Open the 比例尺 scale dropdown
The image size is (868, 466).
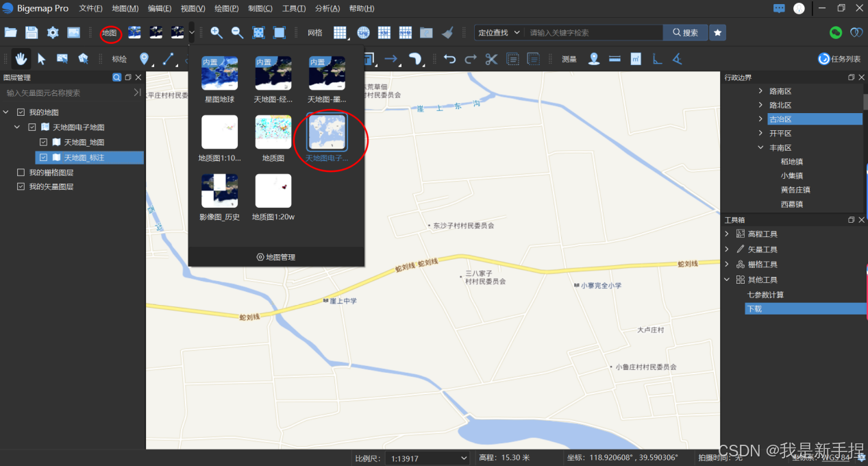point(427,458)
